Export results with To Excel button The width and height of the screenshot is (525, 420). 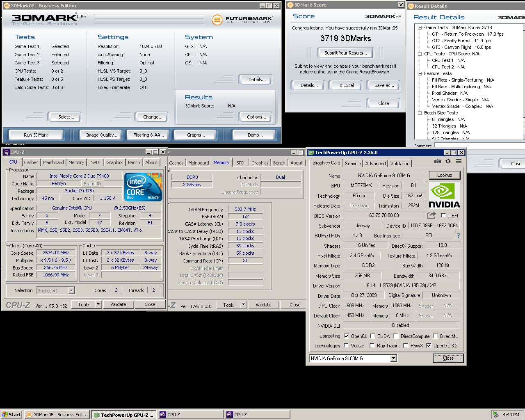pos(346,85)
